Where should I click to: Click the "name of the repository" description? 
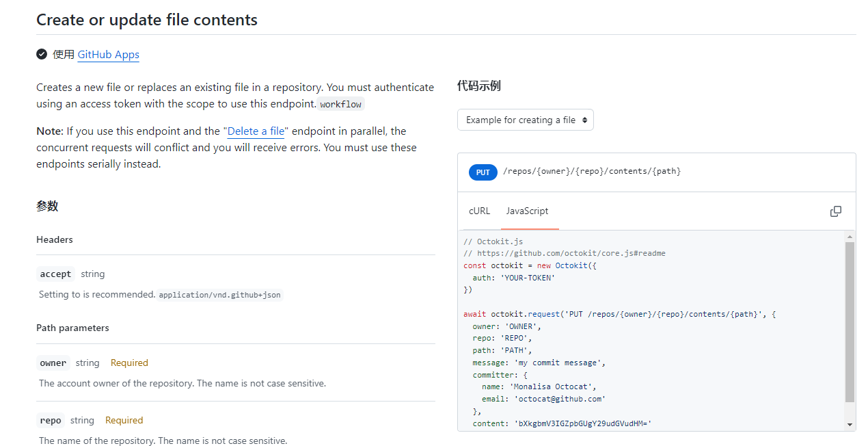pos(163,441)
